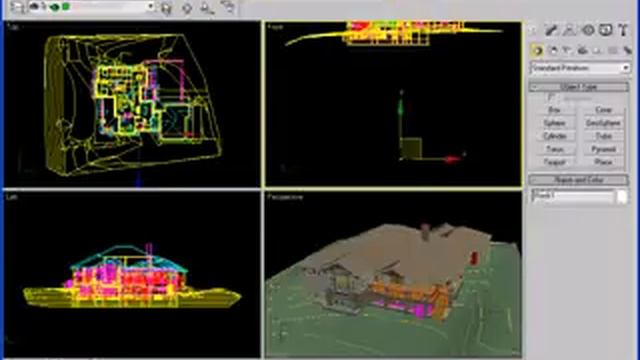Screen dimensions: 640x360
Task: Open the Left viewport label menu
Action: click(11, 197)
